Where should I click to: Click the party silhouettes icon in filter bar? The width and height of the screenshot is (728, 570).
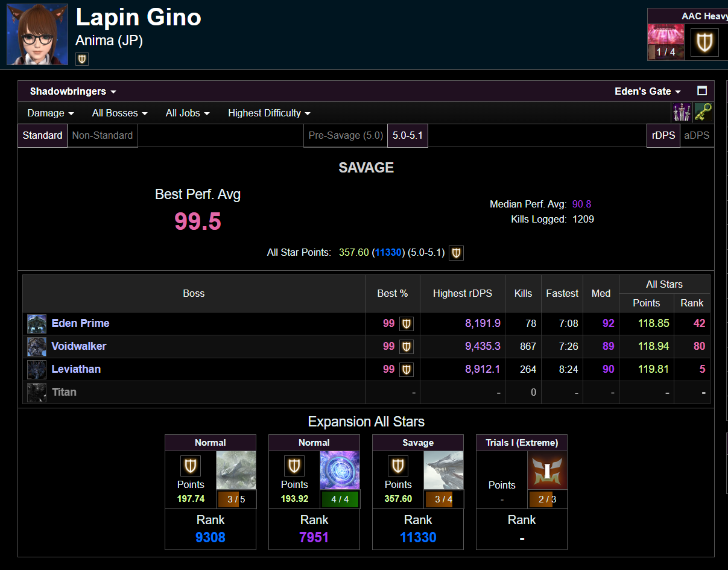[x=682, y=112]
